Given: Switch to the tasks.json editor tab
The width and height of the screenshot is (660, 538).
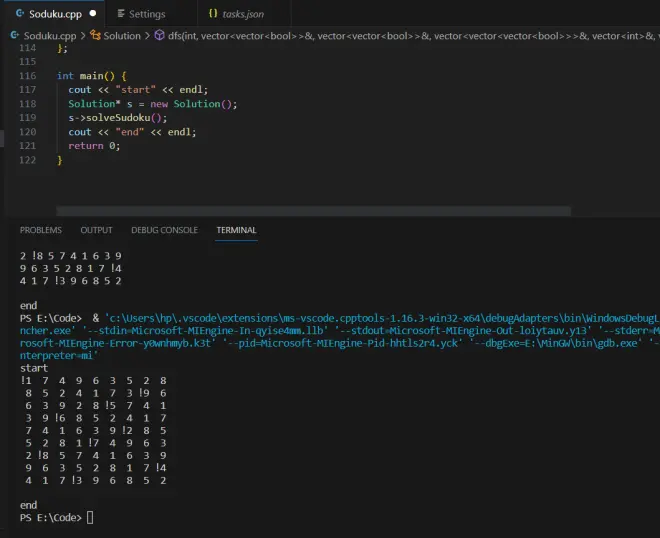Looking at the screenshot, I should pos(245,14).
